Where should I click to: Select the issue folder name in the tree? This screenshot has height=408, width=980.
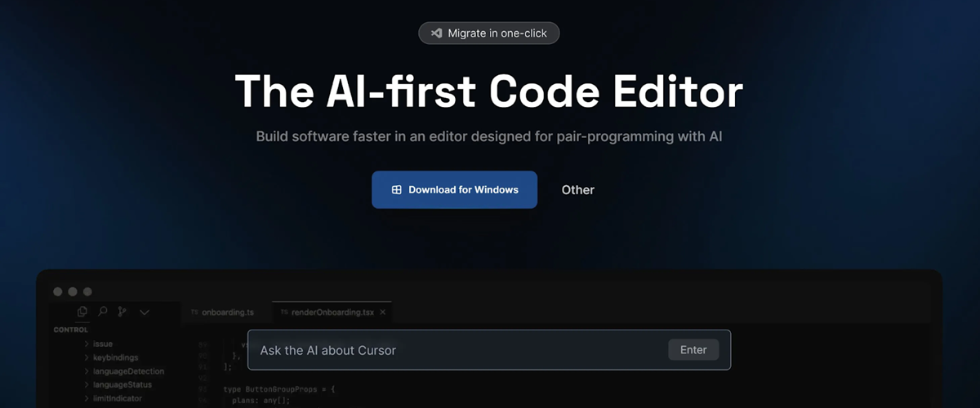pos(103,344)
